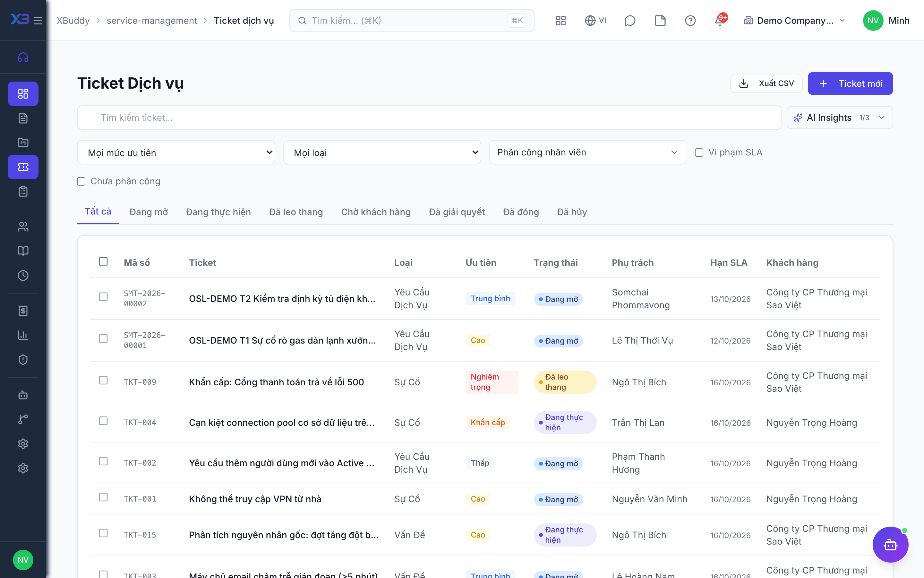Open the bar chart reports icon in sidebar
Viewport: 924px width, 578px height.
(x=23, y=335)
